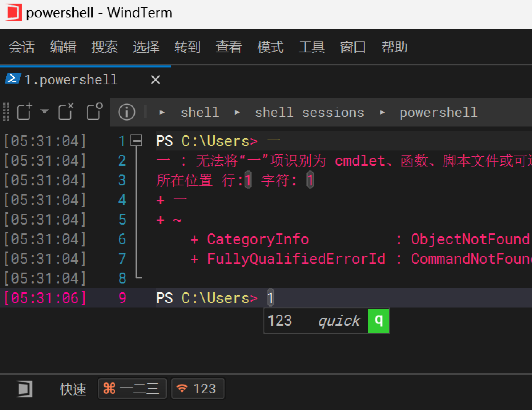
Task: Open the 选择 menu
Action: coord(146,47)
